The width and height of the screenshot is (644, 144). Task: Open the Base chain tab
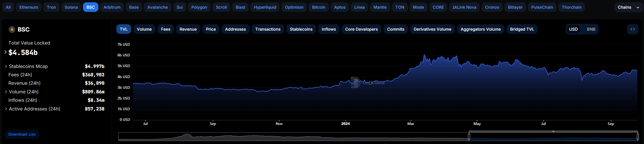134,7
